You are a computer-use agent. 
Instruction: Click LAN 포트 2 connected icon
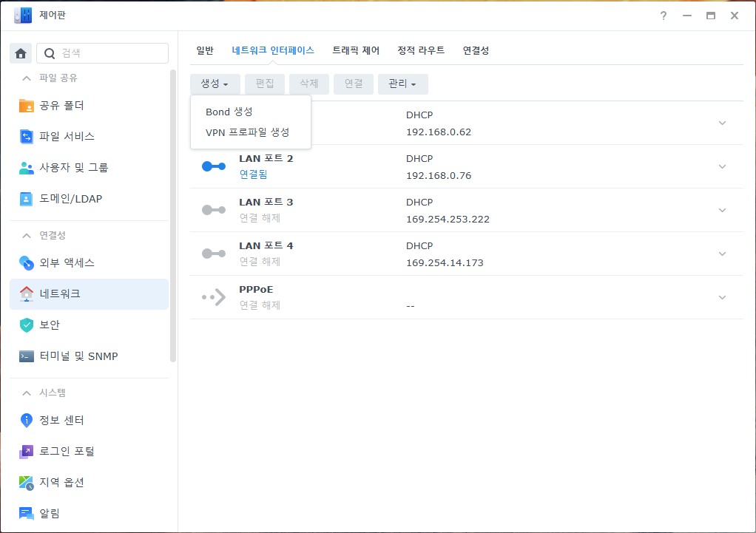click(x=214, y=167)
